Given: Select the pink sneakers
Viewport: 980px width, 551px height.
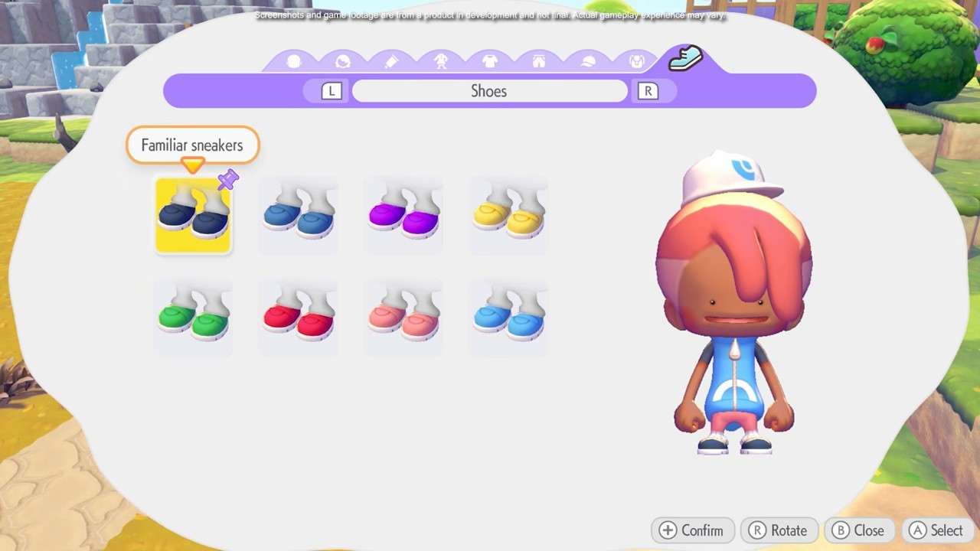Looking at the screenshot, I should pyautogui.click(x=403, y=318).
